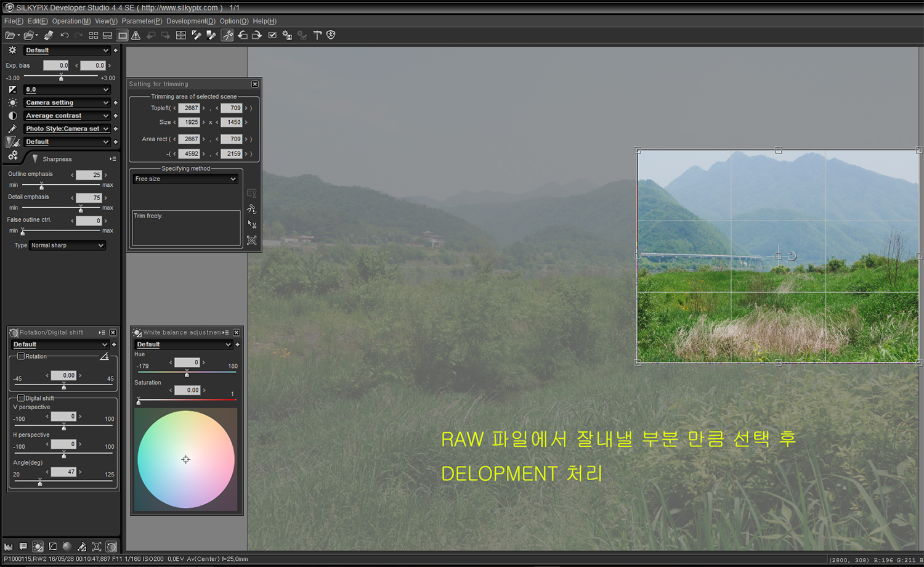
Task: Click the tone curve icon in bottom bar
Action: coord(53,547)
